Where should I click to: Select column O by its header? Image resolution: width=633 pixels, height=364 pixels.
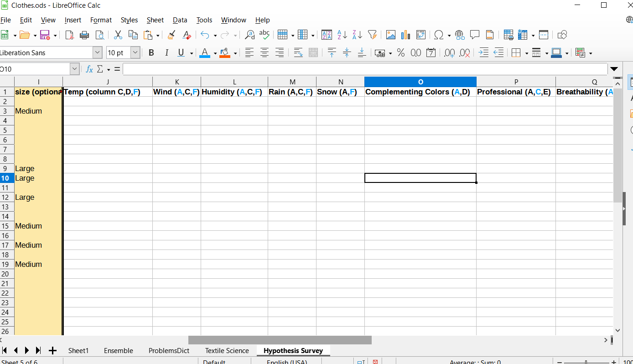[x=420, y=82]
